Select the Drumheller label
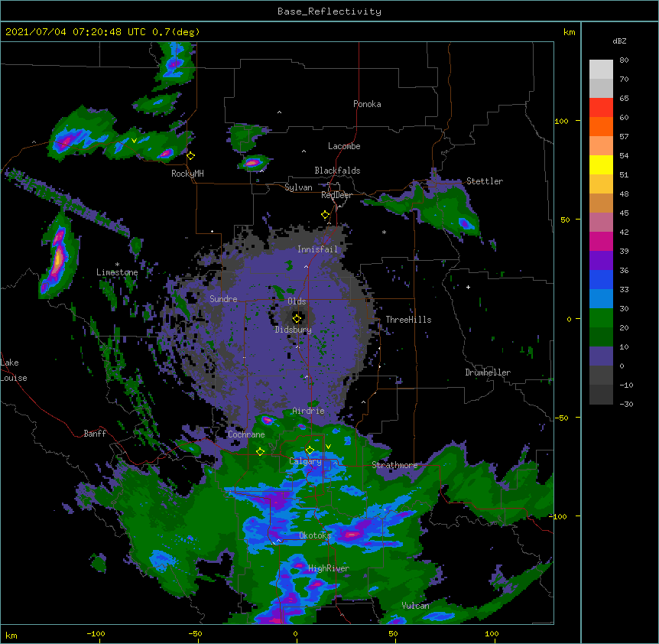Screen dimensions: 659x644 pos(488,372)
